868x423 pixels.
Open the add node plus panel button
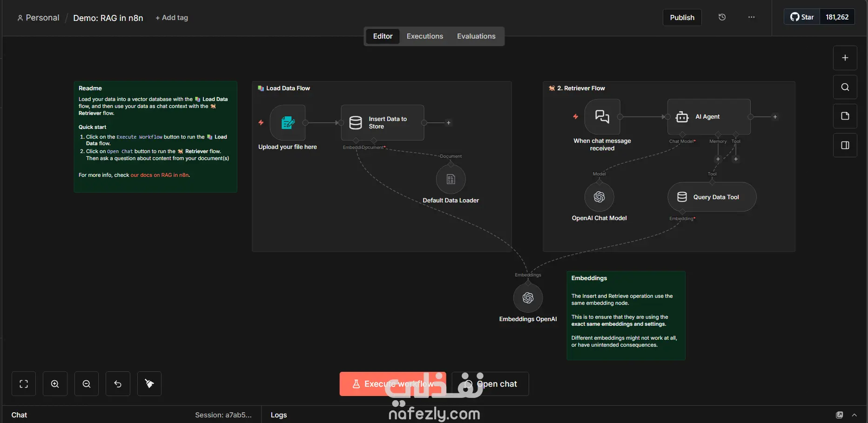click(x=845, y=58)
